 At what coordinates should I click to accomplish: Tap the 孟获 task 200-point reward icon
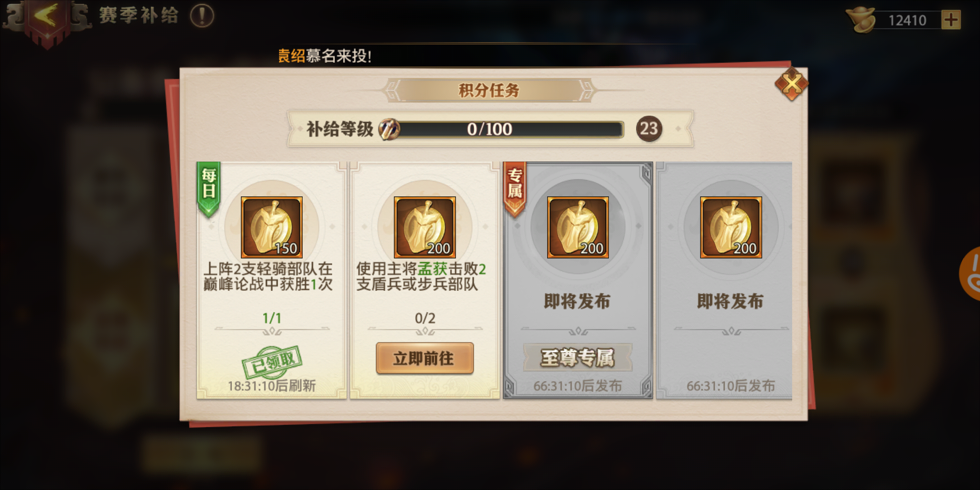coord(425,227)
